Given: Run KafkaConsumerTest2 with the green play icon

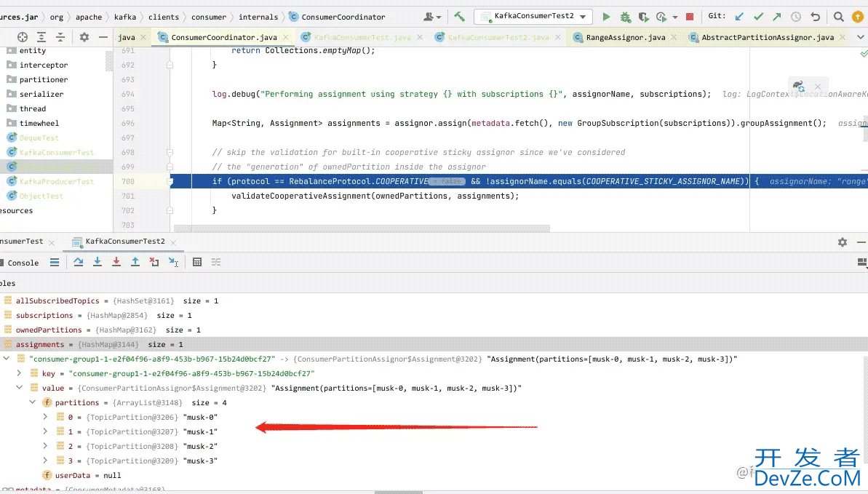Looking at the screenshot, I should (606, 17).
